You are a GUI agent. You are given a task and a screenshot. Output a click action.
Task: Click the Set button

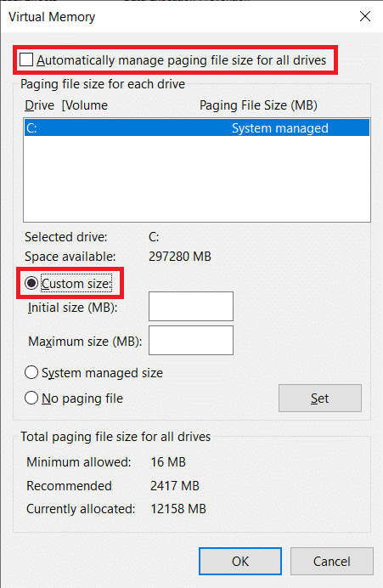320,398
